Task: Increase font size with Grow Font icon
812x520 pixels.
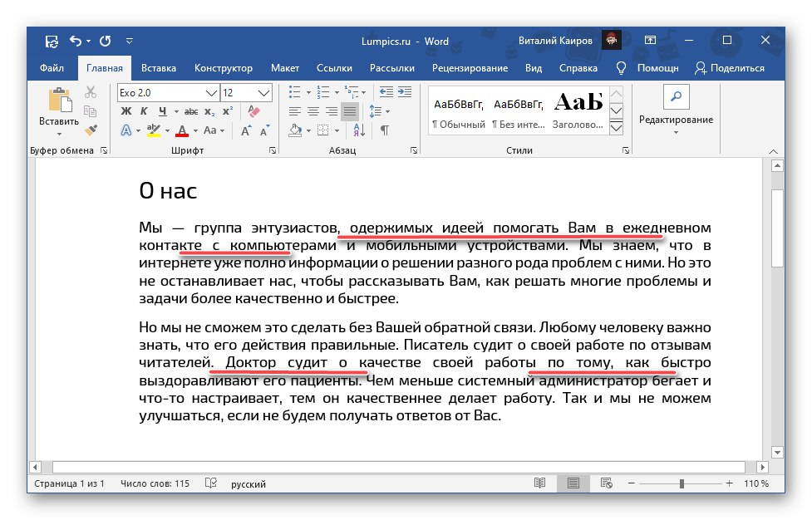Action: (244, 129)
